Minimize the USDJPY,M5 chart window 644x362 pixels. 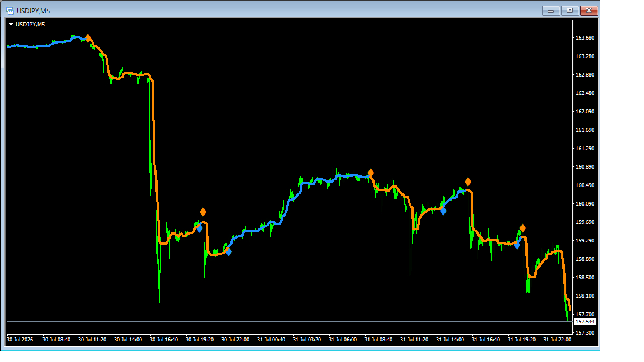551,11
